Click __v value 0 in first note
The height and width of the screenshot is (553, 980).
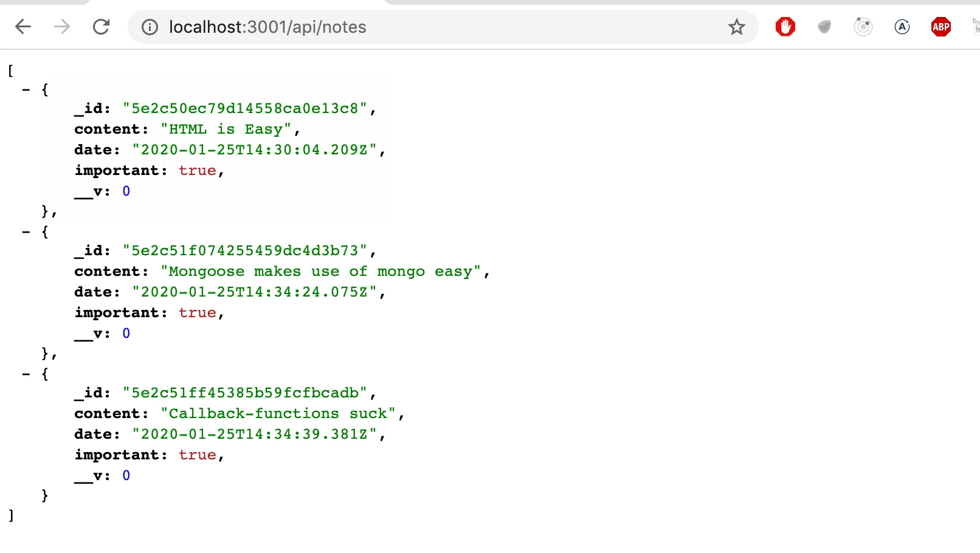[x=126, y=191]
